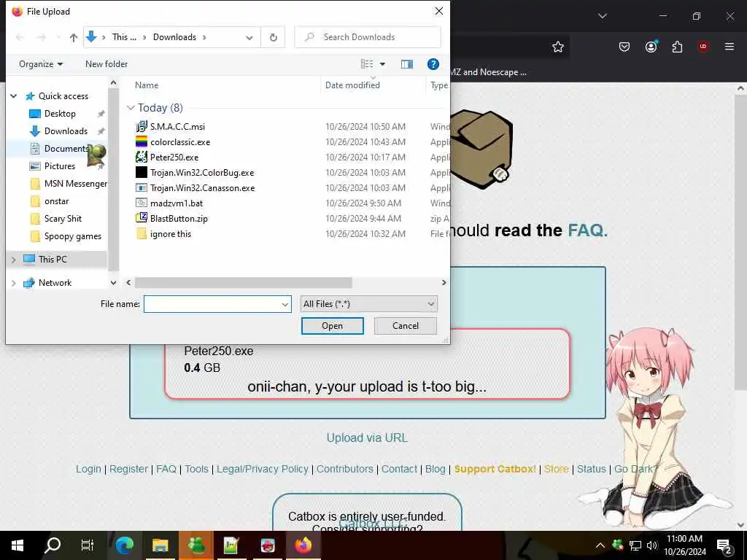Open the address bar history dropdown

[249, 38]
